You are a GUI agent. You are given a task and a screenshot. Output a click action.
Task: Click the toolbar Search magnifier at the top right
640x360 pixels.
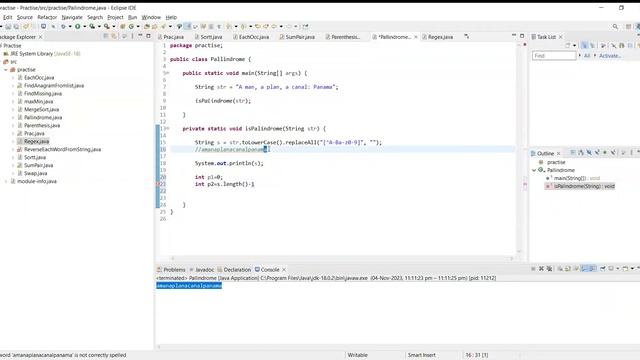tap(615, 27)
